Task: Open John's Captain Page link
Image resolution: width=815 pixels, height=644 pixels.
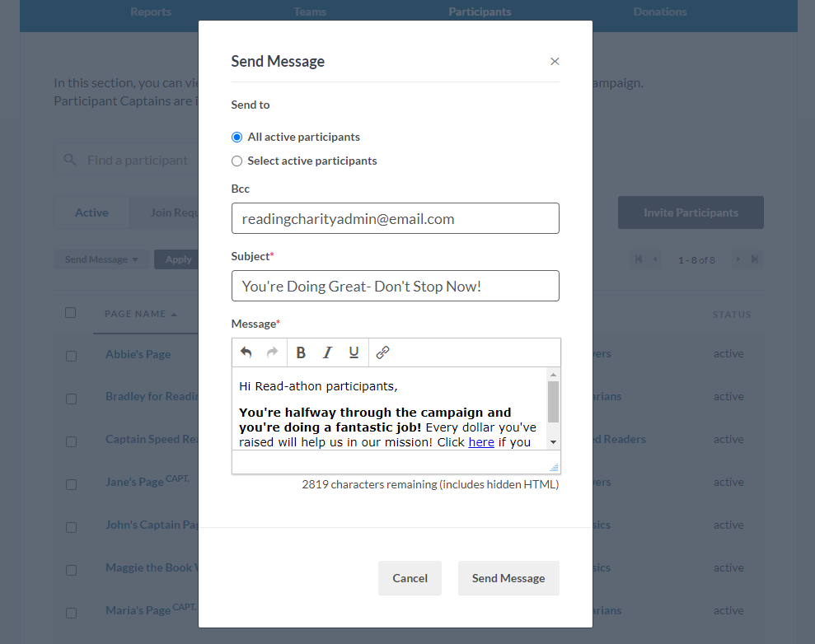Action: 152,525
